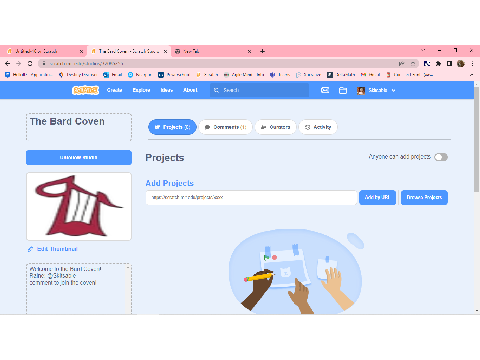Image resolution: width=480 pixels, height=360 pixels.
Task: Click the studio thumbnail image
Action: tap(79, 206)
